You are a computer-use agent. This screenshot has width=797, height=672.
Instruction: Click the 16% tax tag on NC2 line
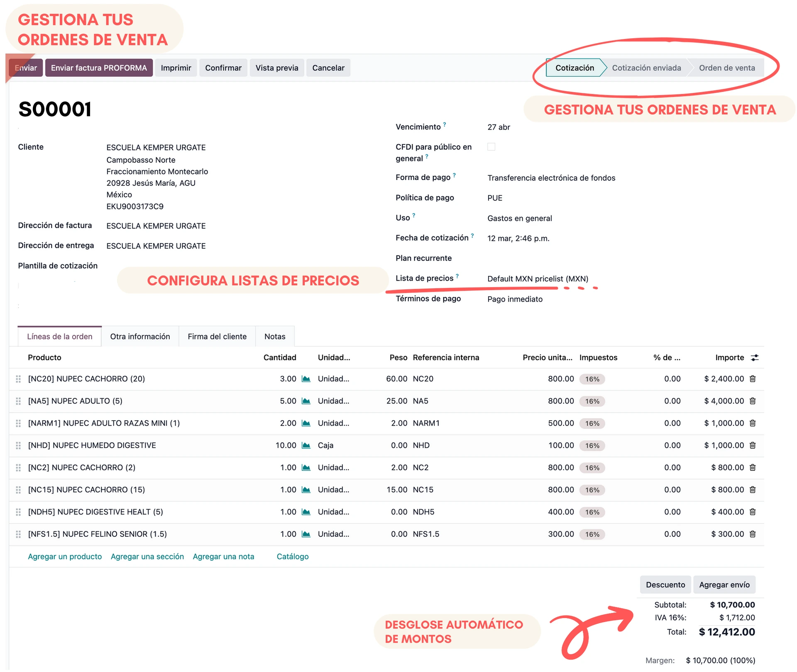tap(592, 468)
